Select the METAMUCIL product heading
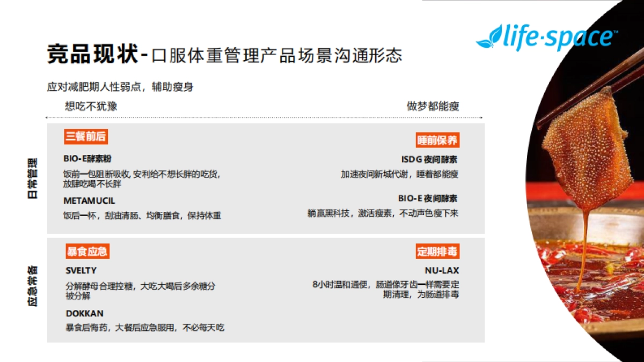 click(x=89, y=201)
